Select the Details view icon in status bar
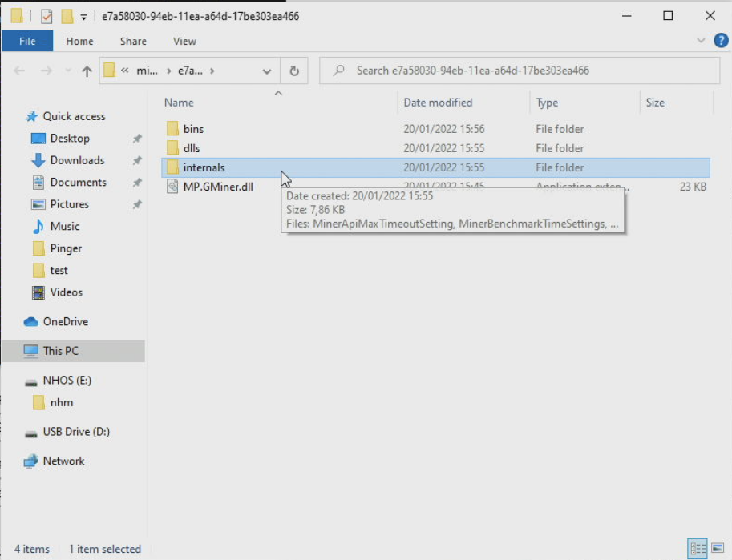The width and height of the screenshot is (732, 560). [697, 548]
